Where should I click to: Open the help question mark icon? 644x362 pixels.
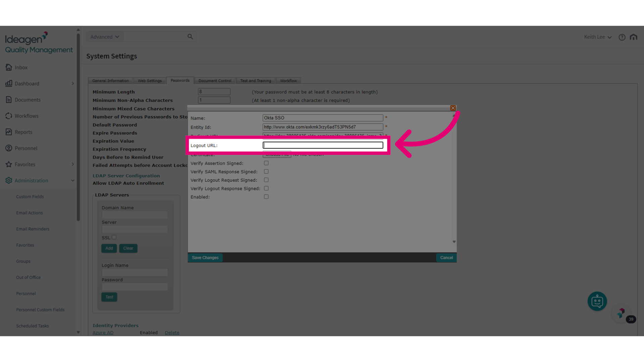tap(622, 37)
